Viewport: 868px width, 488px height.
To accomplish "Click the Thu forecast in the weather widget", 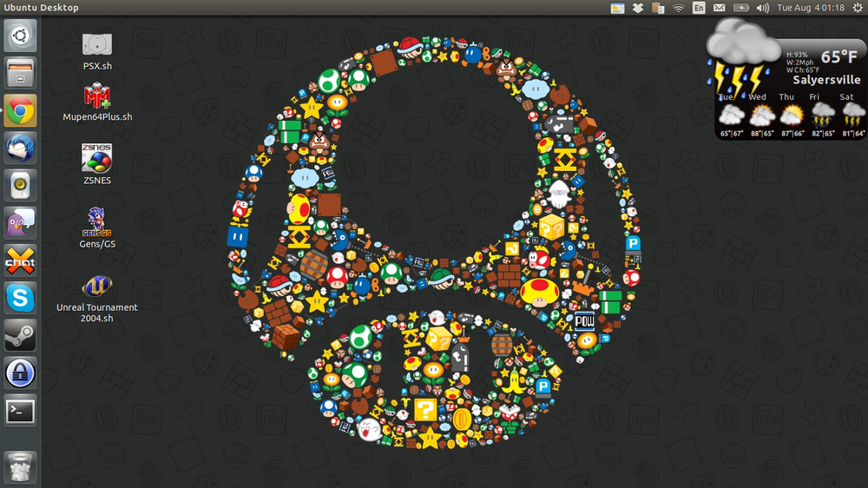I will 792,115.
